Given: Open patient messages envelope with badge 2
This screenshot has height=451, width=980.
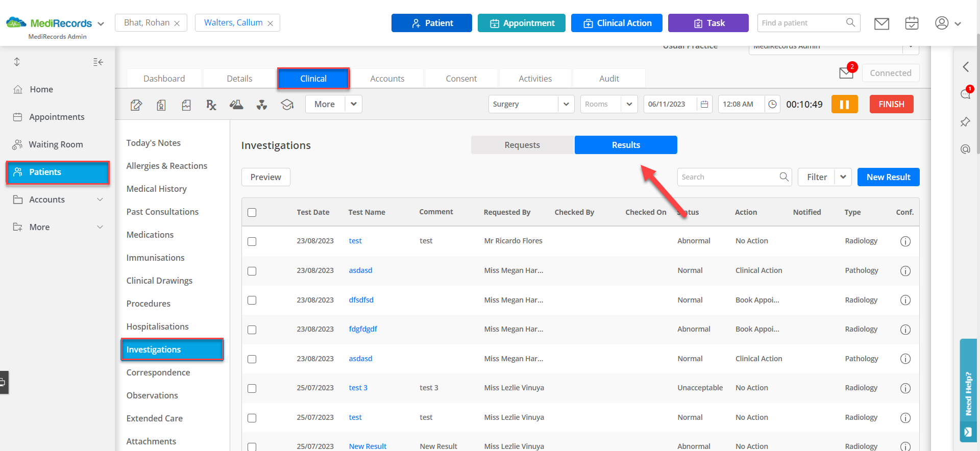Looking at the screenshot, I should (x=846, y=73).
